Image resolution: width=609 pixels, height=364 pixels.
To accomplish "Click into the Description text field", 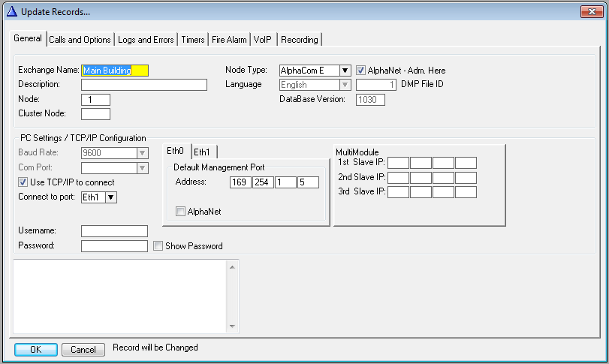I will tap(143, 85).
